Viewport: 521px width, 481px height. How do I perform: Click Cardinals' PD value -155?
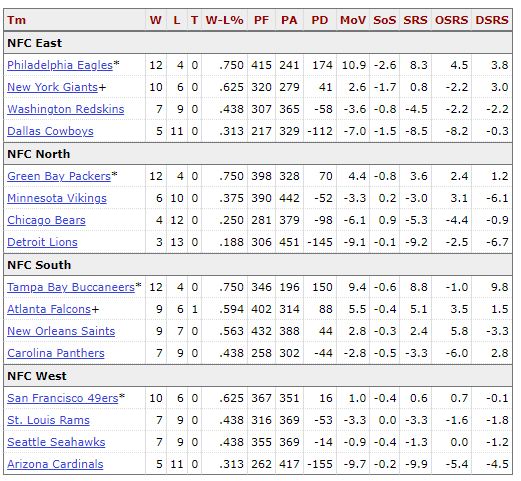pos(320,464)
